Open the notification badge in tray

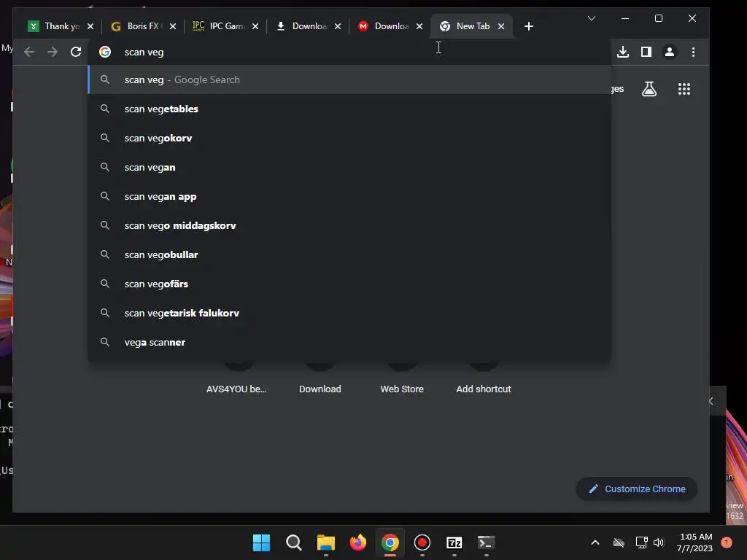727,542
